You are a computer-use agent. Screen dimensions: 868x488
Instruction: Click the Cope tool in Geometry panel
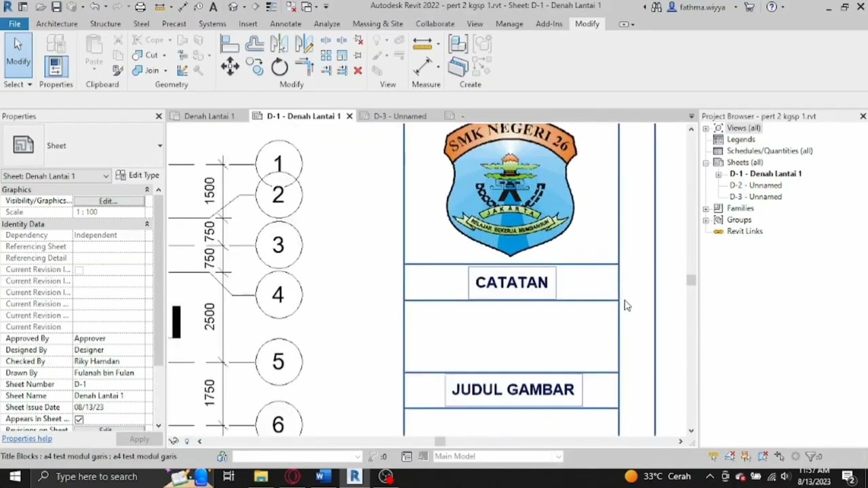click(x=149, y=40)
